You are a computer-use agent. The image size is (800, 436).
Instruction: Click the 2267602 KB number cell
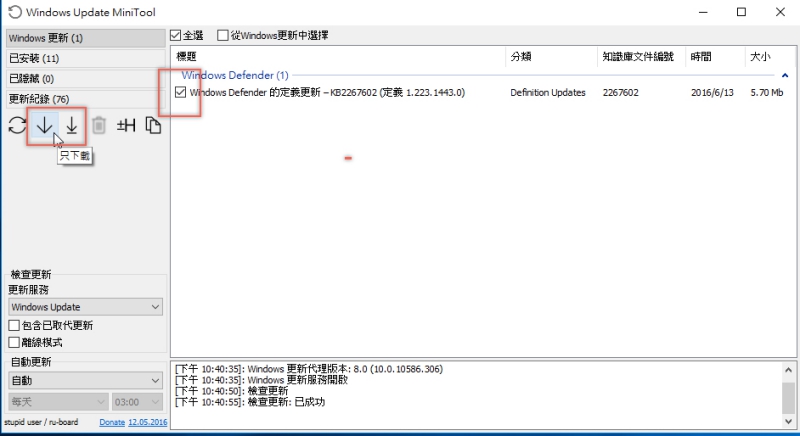pos(620,92)
